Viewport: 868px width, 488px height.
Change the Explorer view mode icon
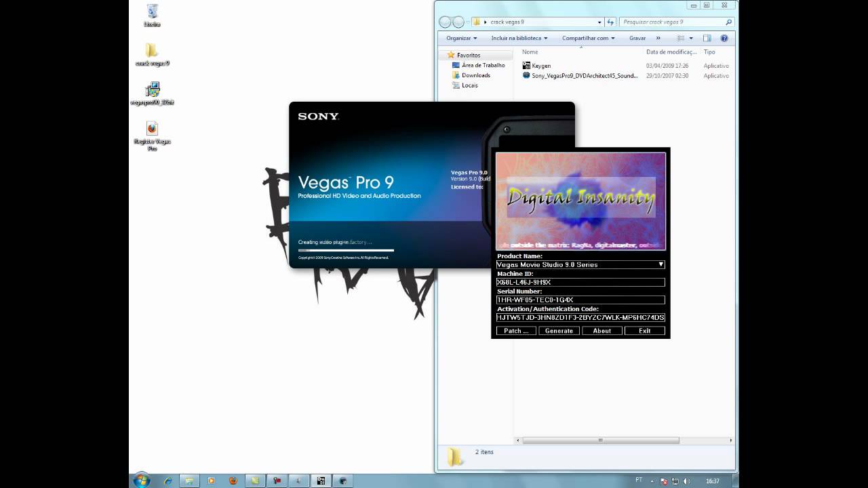681,38
